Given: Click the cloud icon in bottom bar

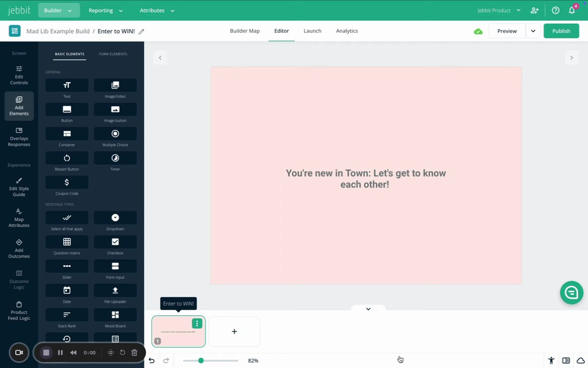Looking at the screenshot, I should click(580, 360).
